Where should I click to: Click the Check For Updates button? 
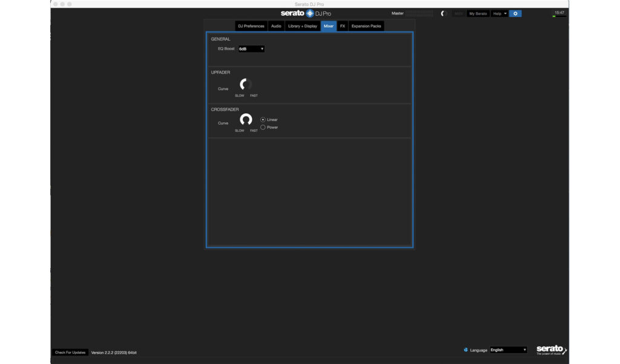pos(70,353)
